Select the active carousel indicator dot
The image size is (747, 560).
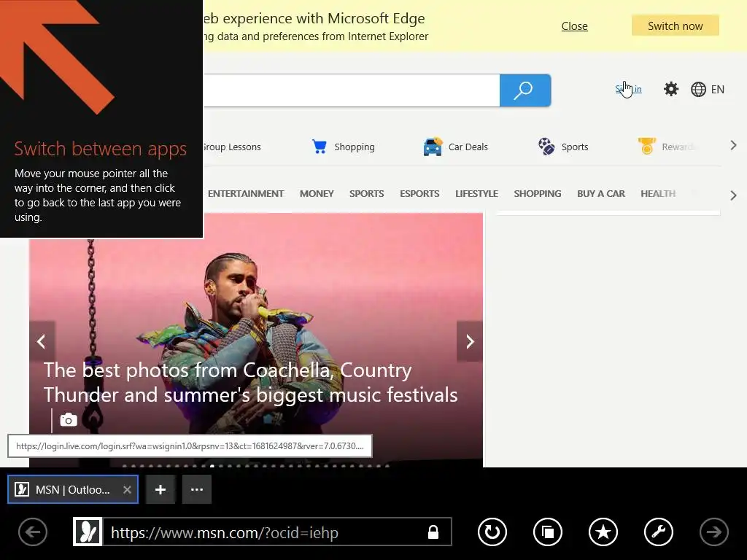tap(212, 466)
